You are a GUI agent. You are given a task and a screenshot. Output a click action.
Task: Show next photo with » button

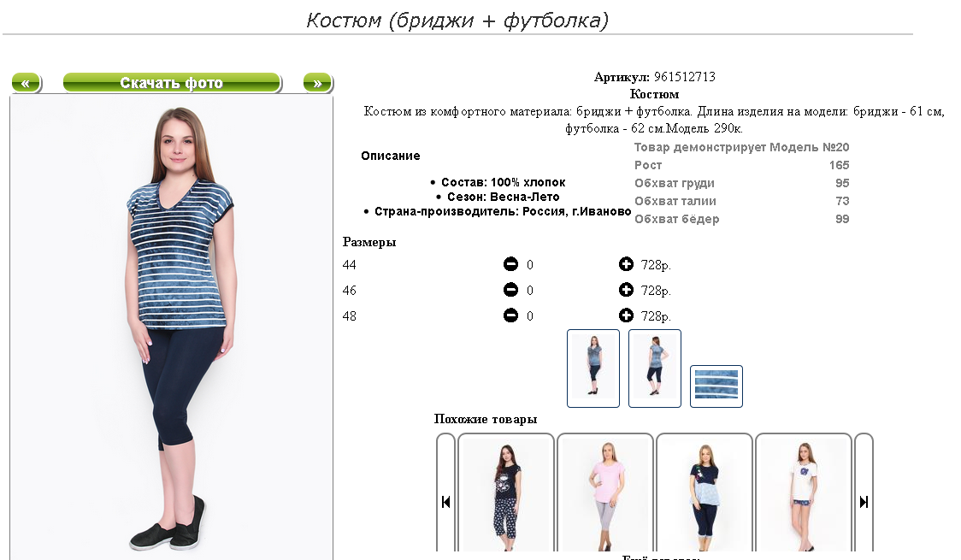[x=317, y=83]
